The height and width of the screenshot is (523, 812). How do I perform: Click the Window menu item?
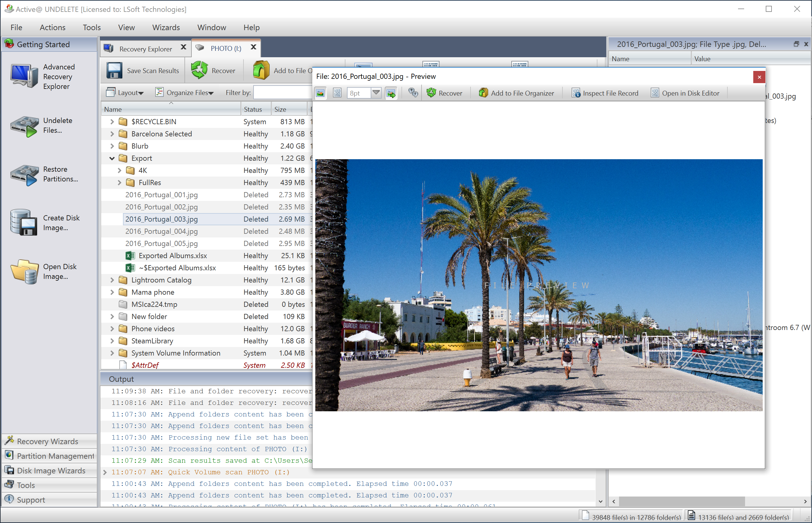click(x=211, y=27)
